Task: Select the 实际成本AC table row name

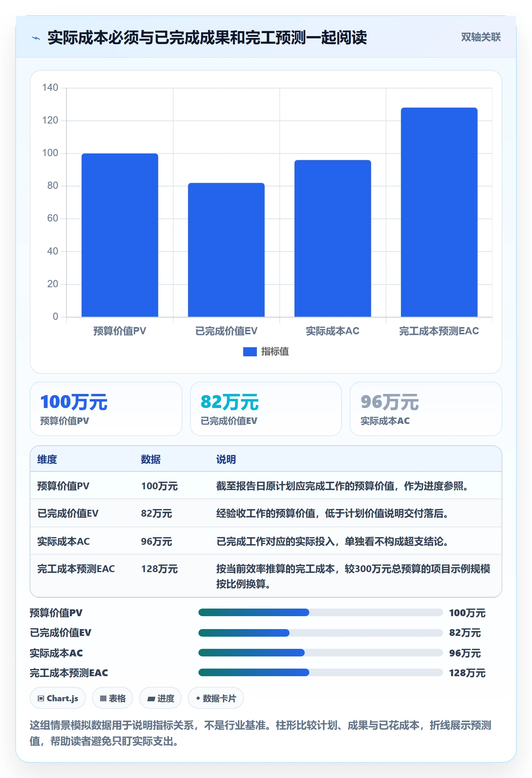Action: click(63, 541)
